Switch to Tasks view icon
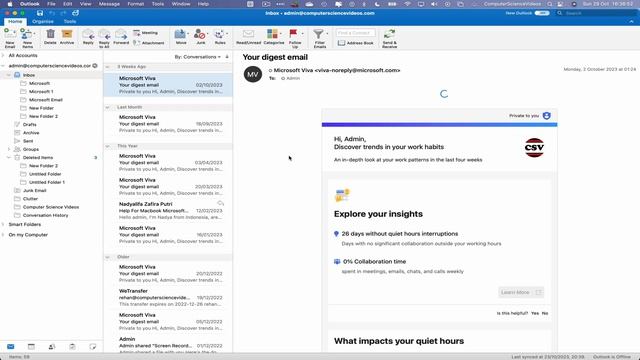 point(72,347)
